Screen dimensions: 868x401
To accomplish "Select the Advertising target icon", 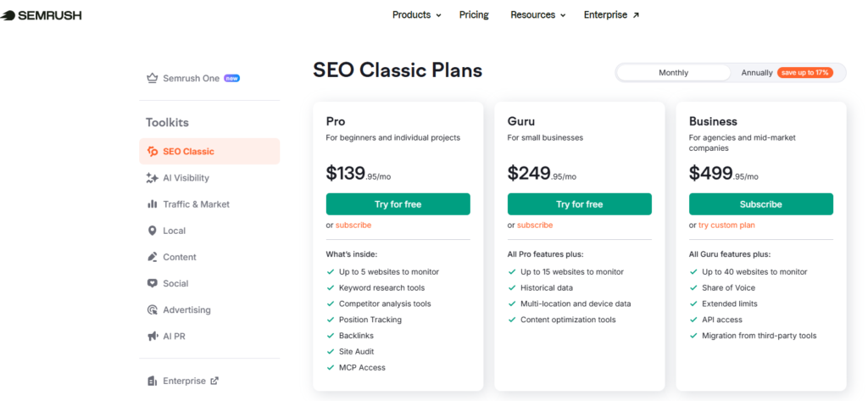I will click(153, 310).
